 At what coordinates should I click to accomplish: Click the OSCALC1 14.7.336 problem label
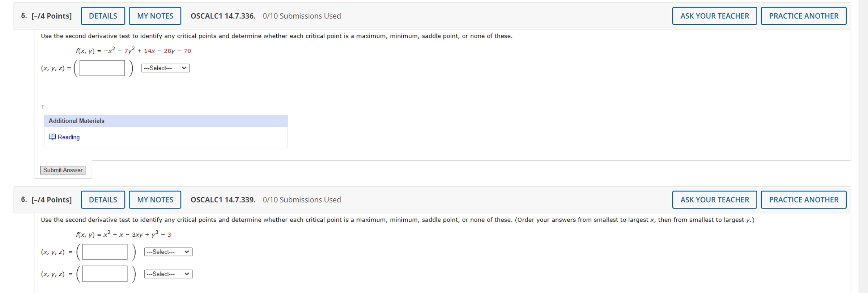coord(223,16)
